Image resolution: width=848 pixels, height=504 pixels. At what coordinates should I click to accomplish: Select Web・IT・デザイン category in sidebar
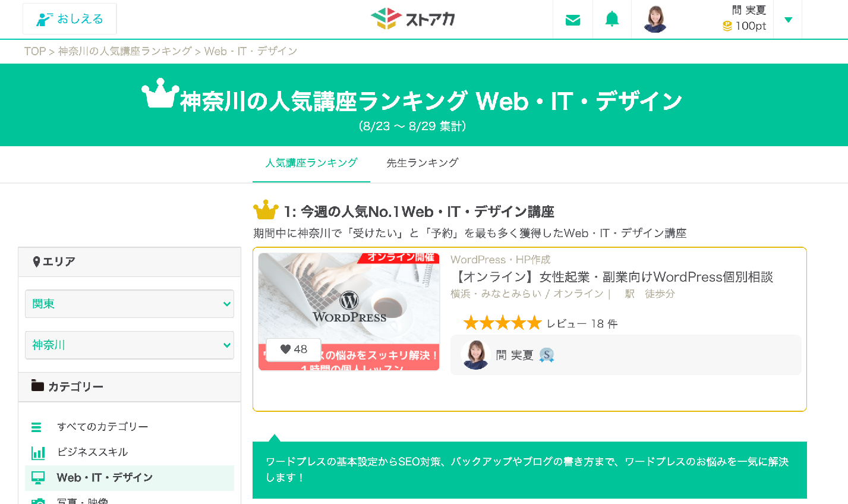[x=130, y=478]
